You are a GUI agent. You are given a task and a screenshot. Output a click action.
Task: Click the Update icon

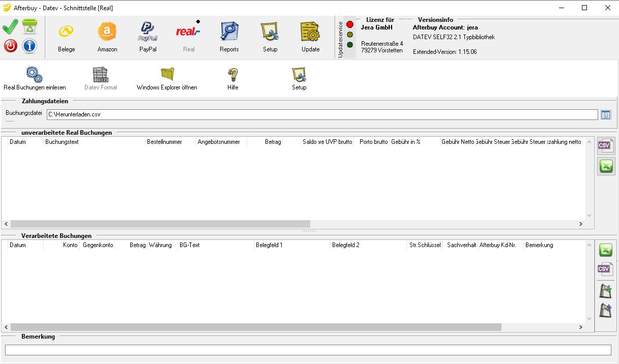(310, 38)
